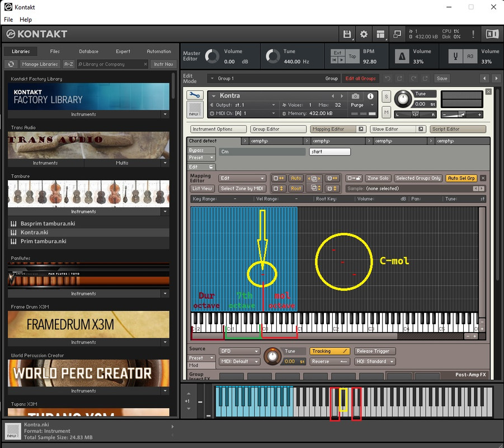Go to previous instrument arrow in Edit bar
Screen dimensions: 504x448
484,78
